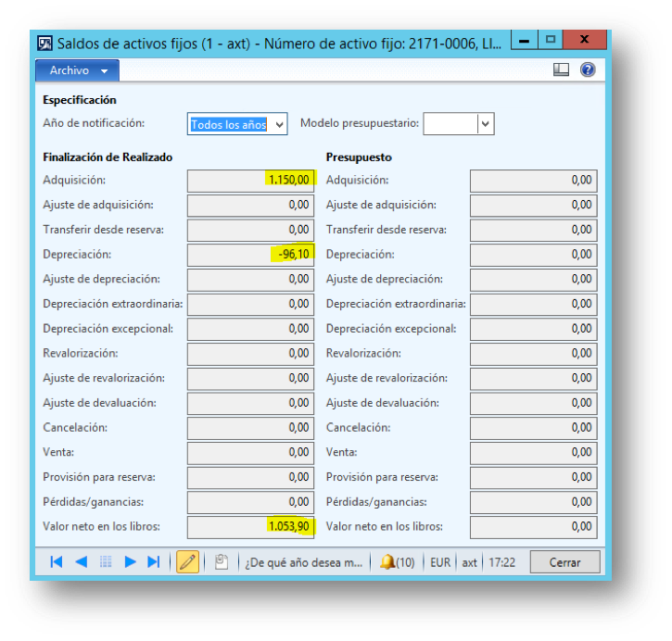Click Realizado Transferir desde reserva field

point(250,230)
